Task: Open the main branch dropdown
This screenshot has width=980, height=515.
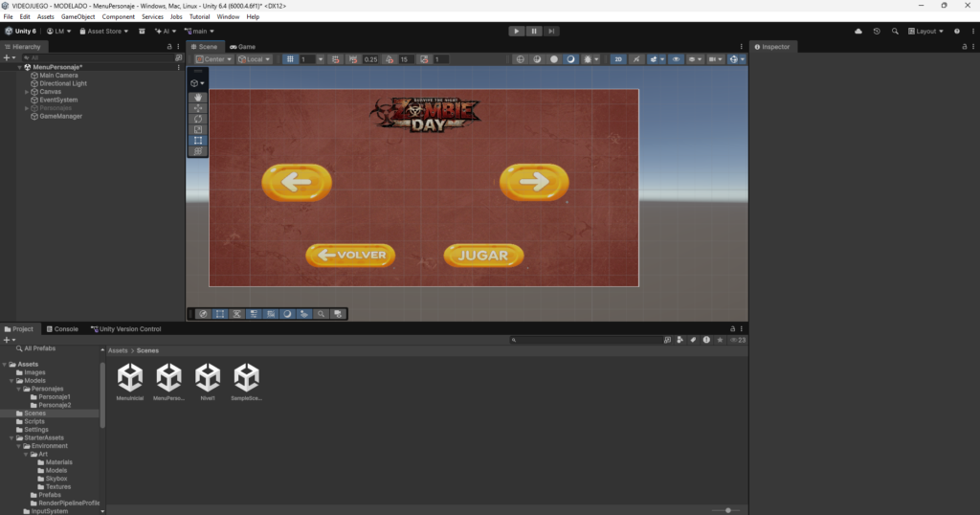Action: [199, 32]
